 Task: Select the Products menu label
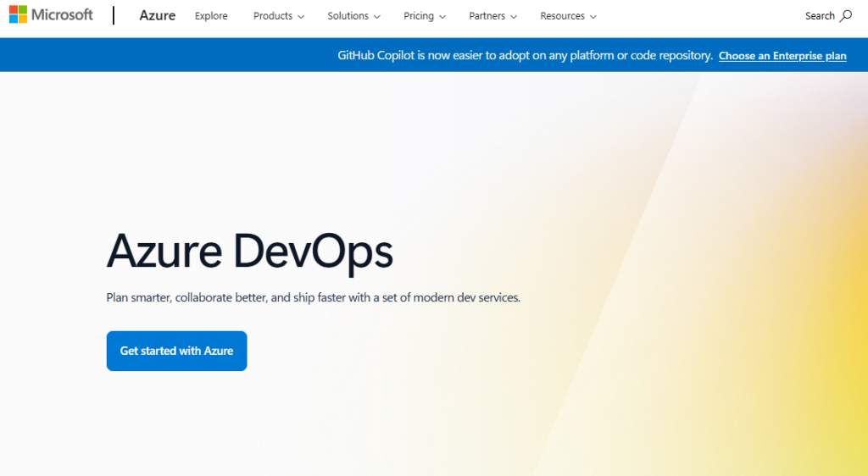click(x=273, y=16)
